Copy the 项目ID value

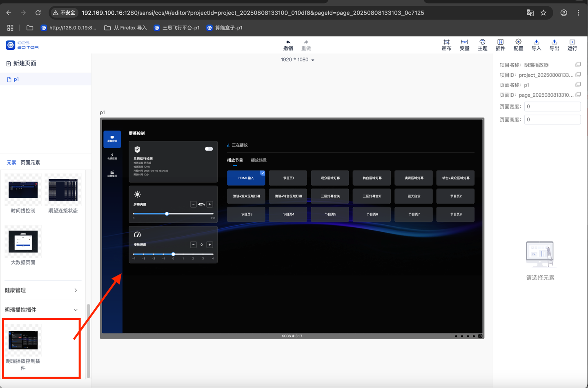578,75
